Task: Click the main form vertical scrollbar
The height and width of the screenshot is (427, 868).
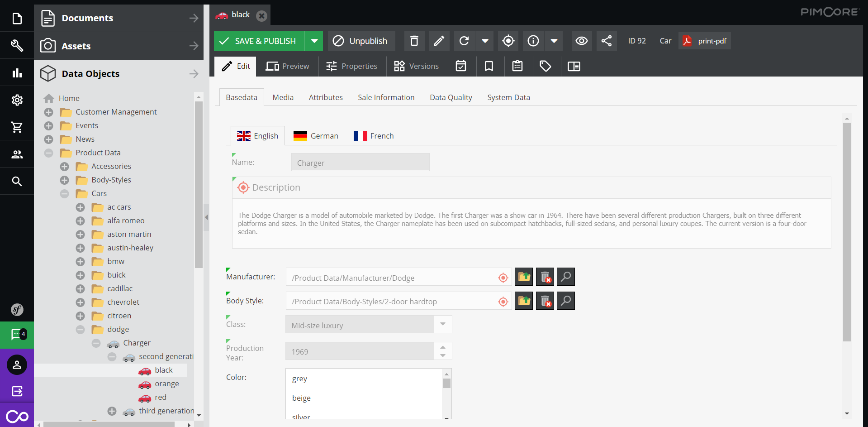Action: click(847, 232)
